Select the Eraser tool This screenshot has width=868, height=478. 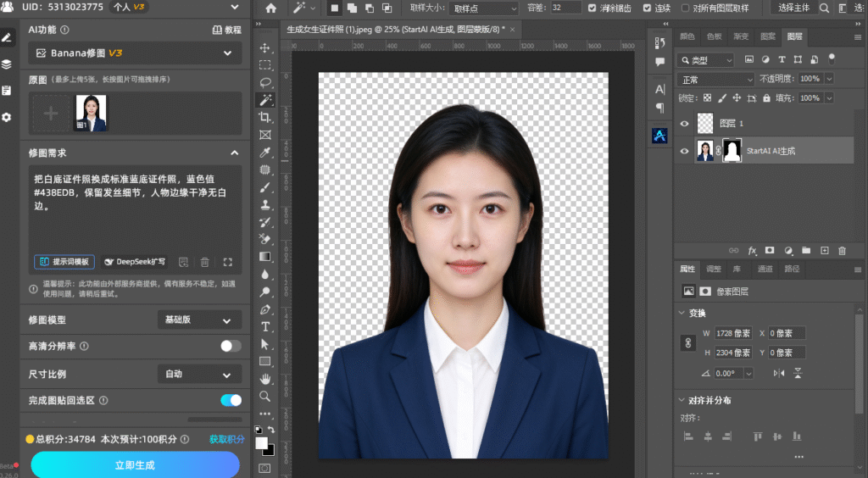(265, 240)
